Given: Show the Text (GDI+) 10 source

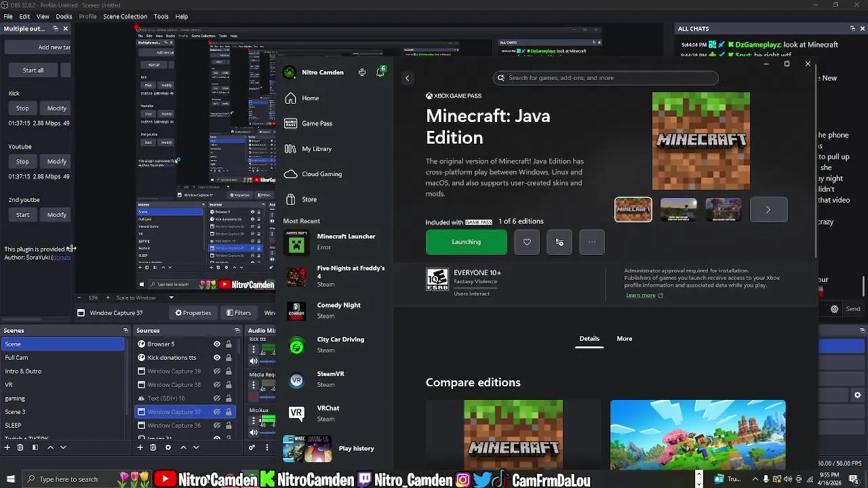Looking at the screenshot, I should click(x=217, y=399).
